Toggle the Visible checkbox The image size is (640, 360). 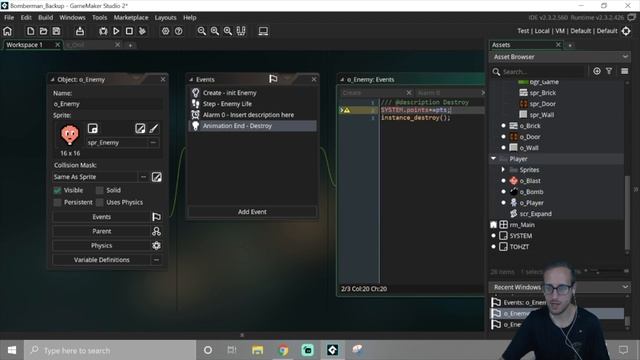[x=57, y=190]
